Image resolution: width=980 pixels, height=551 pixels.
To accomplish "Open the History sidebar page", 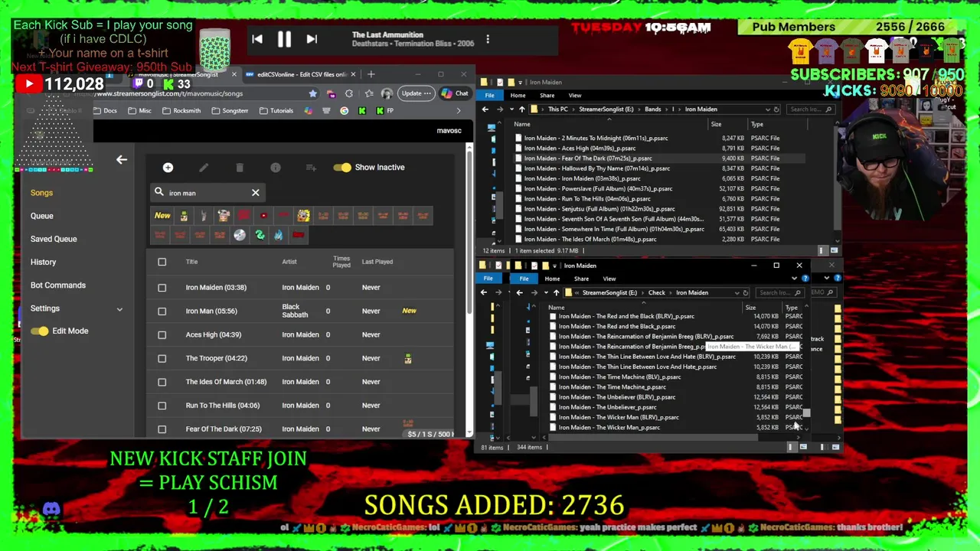I will point(43,262).
